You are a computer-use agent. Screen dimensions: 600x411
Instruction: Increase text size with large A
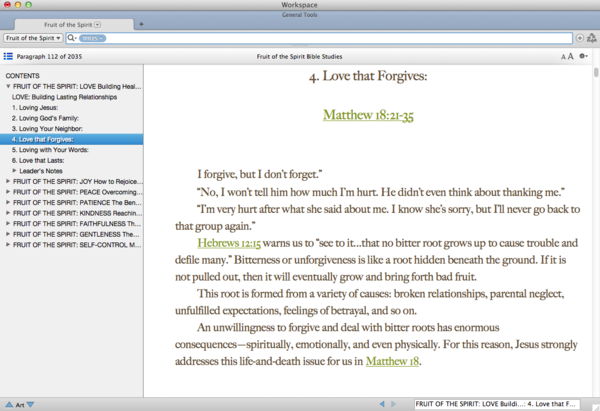(x=570, y=56)
